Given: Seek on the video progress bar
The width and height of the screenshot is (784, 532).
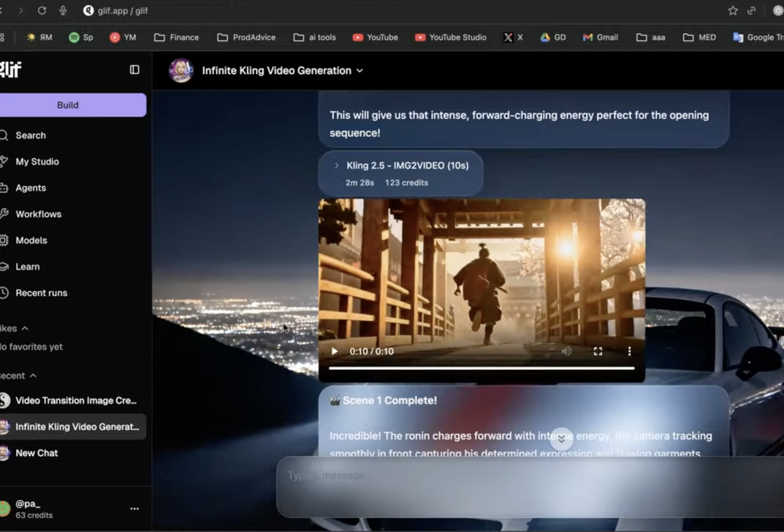Looking at the screenshot, I should coord(482,368).
